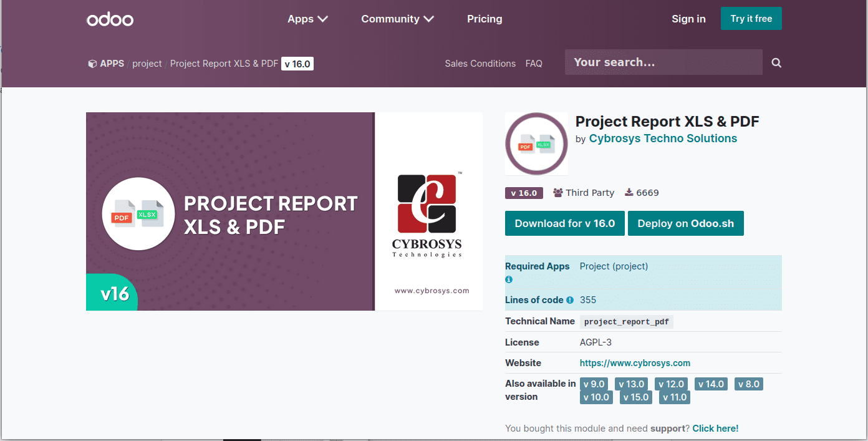Click the Project Report XLS & PDF title
Viewport: 868px width, 441px height.
point(667,122)
